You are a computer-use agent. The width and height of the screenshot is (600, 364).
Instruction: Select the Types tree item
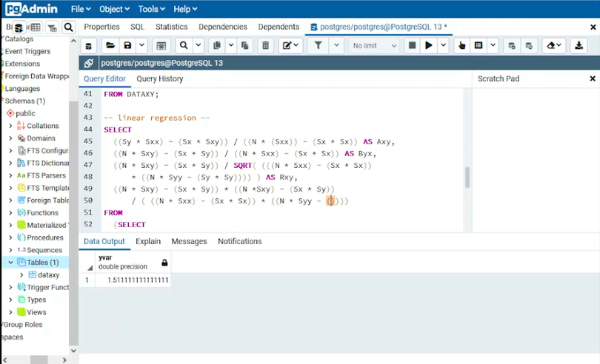coord(36,300)
